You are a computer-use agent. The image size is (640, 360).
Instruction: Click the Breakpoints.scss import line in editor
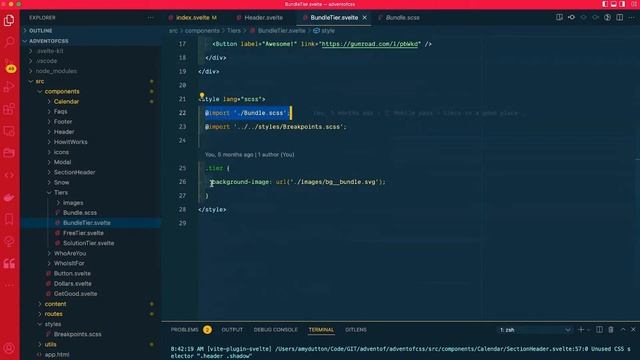pyautogui.click(x=276, y=127)
